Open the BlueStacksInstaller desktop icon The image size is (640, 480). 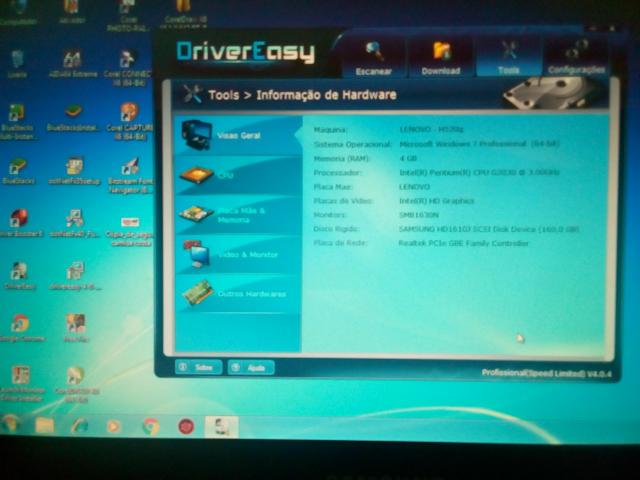pyautogui.click(x=73, y=118)
